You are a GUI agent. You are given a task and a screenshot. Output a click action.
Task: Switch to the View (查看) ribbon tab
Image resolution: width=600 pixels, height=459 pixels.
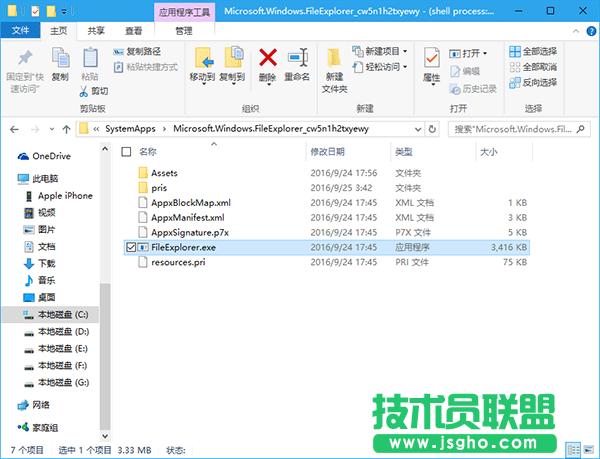tap(135, 31)
